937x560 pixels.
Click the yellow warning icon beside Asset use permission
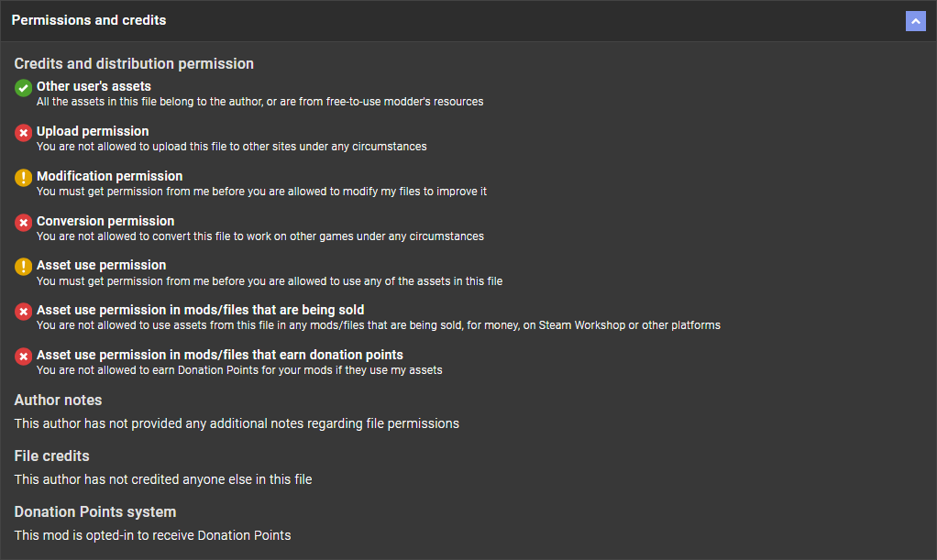(24, 267)
